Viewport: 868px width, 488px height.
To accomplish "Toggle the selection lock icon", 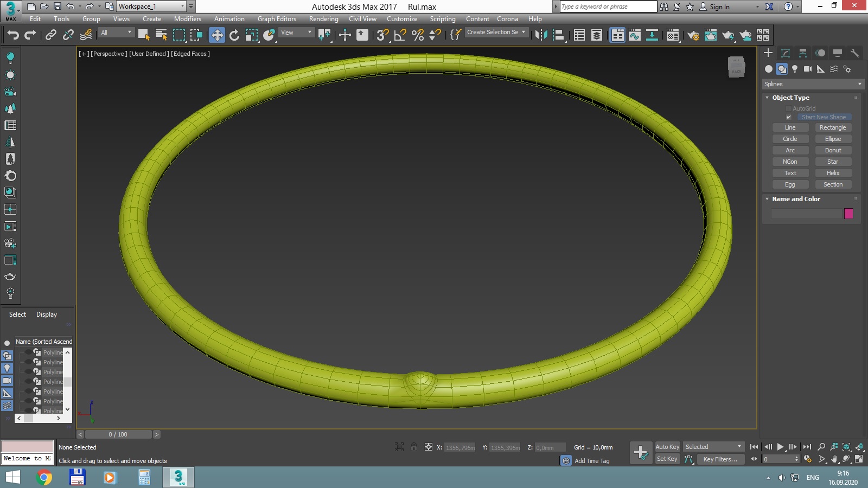I will [414, 447].
